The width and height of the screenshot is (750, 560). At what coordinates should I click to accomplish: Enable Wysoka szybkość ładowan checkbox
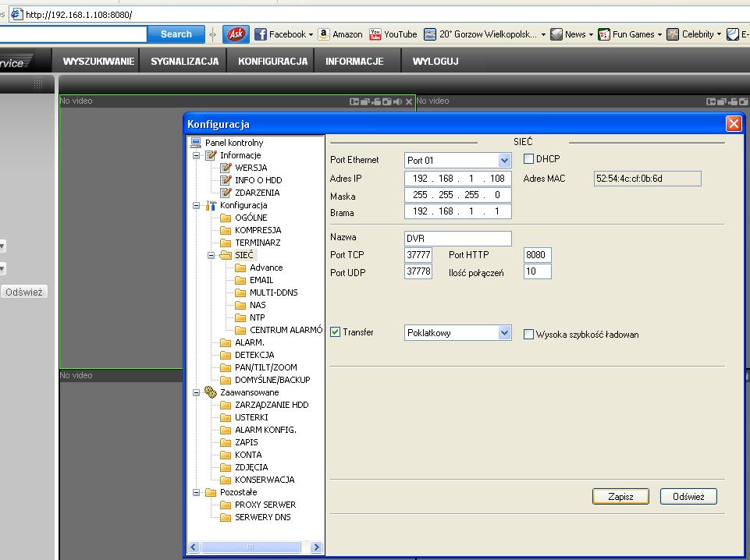pos(528,335)
